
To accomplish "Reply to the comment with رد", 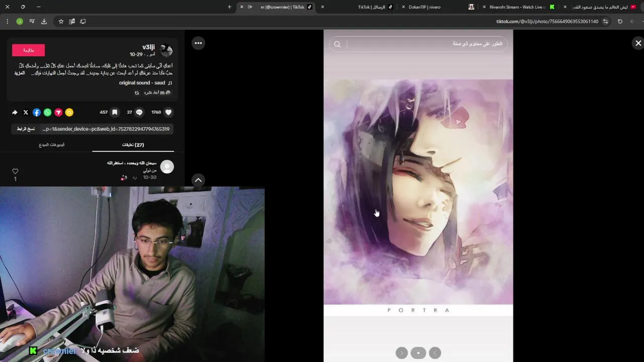I will pos(134,177).
